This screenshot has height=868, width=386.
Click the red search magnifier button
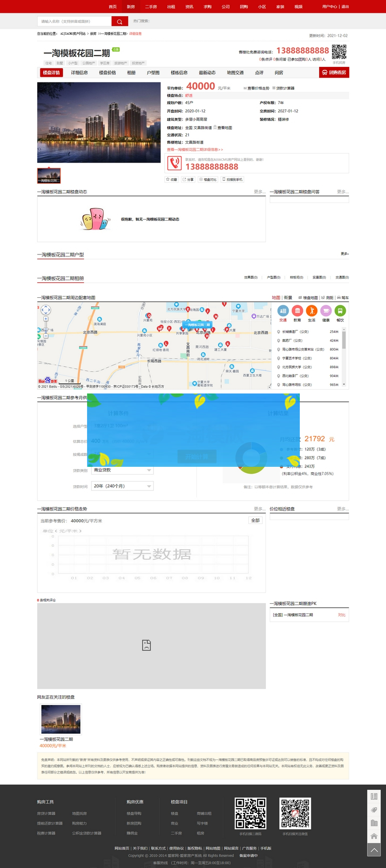120,21
